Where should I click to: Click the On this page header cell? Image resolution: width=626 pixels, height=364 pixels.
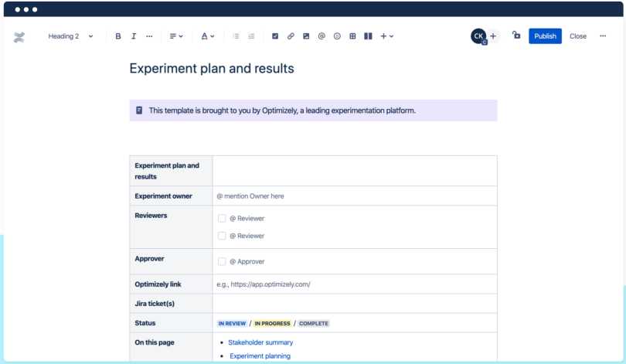(x=171, y=347)
